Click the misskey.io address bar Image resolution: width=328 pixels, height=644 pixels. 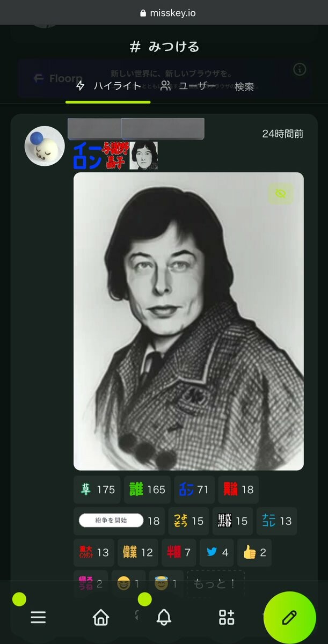coord(167,12)
